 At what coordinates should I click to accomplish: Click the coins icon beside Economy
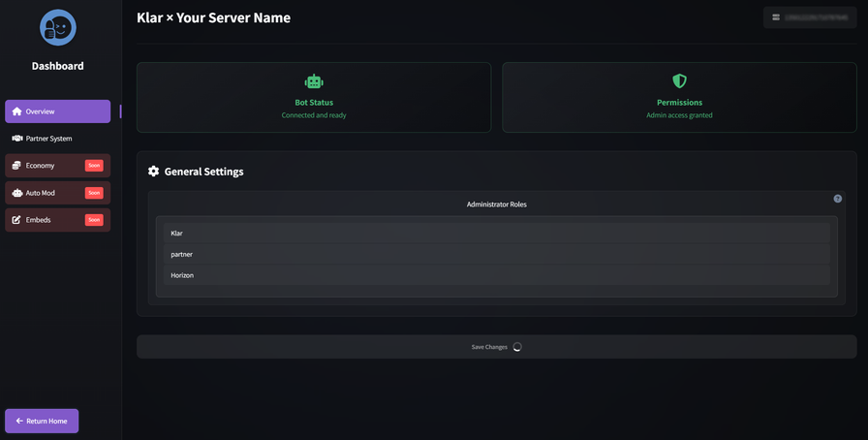16,166
